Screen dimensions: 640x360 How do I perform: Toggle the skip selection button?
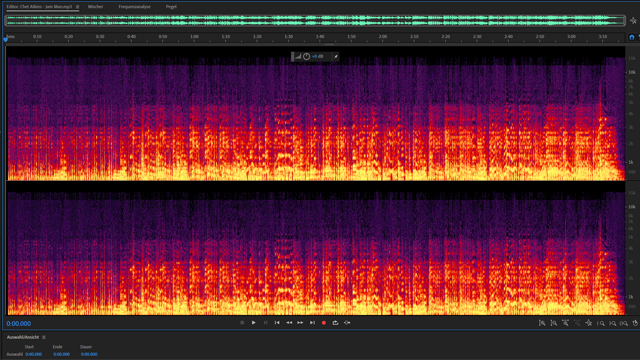(x=347, y=323)
